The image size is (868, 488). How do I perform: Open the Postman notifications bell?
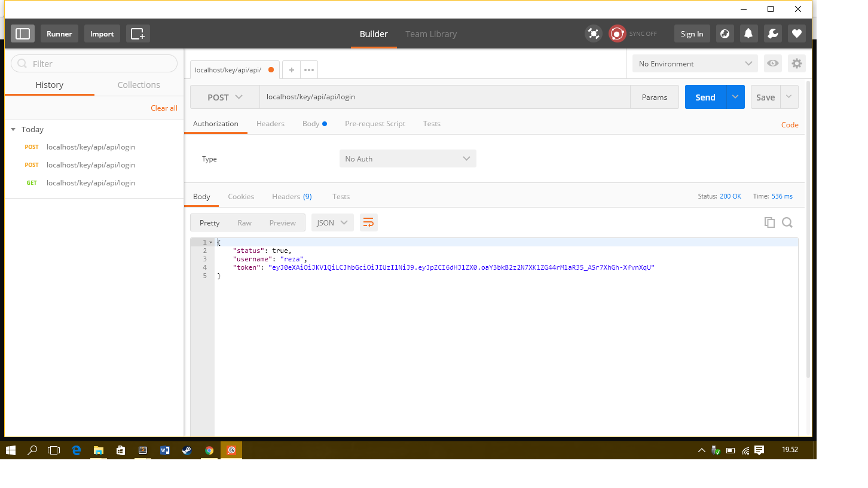pyautogui.click(x=748, y=33)
